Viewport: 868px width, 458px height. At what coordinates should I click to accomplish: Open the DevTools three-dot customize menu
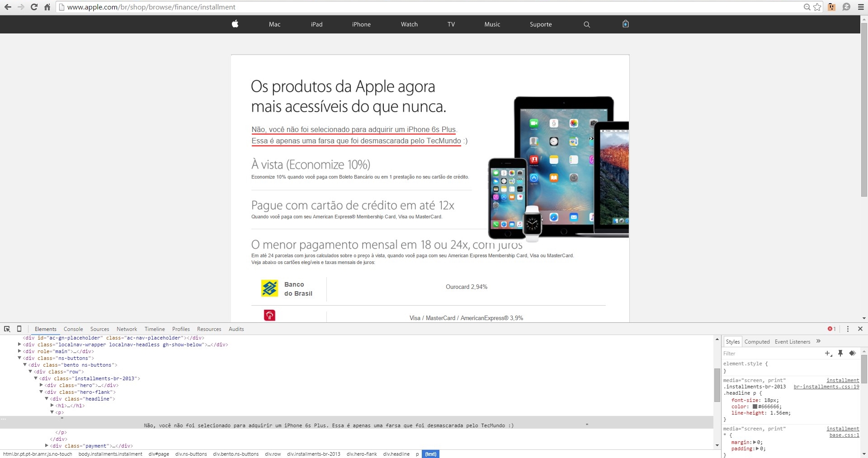tap(848, 329)
